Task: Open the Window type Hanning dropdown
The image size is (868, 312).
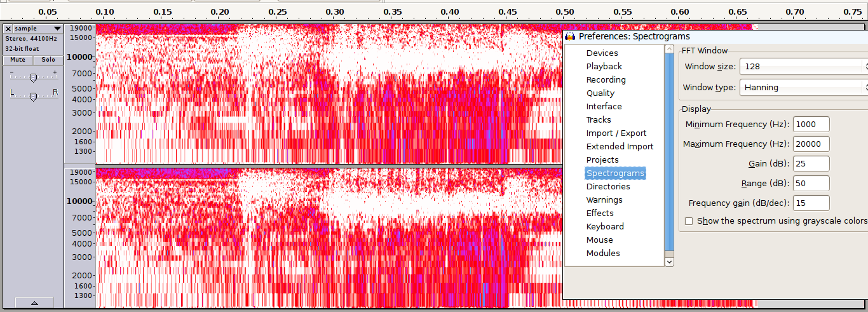Action: 803,88
